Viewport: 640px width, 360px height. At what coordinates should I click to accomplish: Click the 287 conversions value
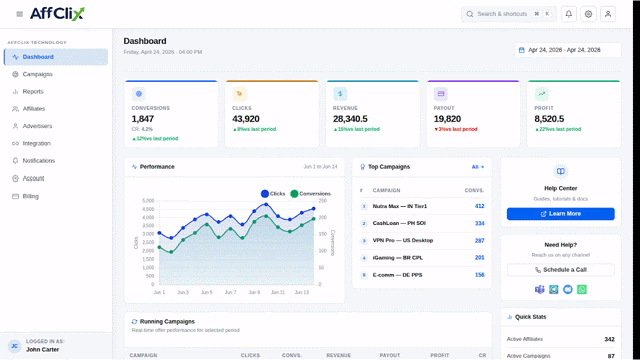tap(480, 240)
